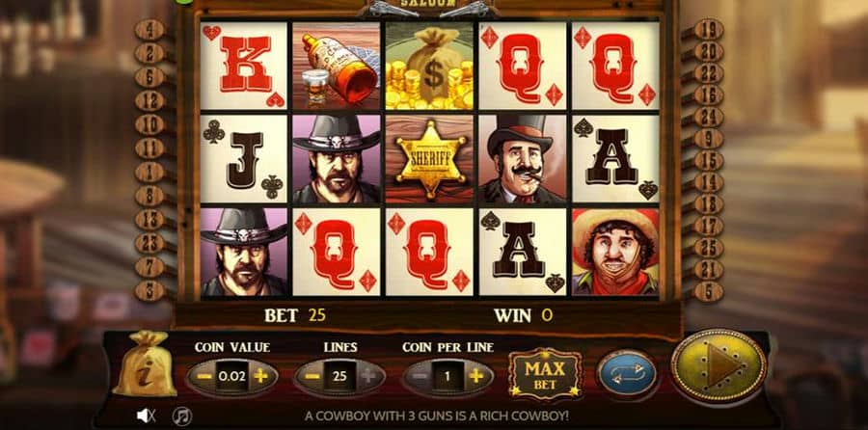Click the money bag with coins symbol

coord(429,66)
